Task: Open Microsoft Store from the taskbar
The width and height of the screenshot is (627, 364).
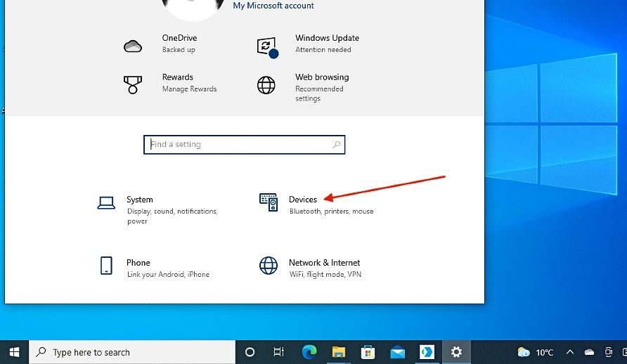Action: click(368, 352)
